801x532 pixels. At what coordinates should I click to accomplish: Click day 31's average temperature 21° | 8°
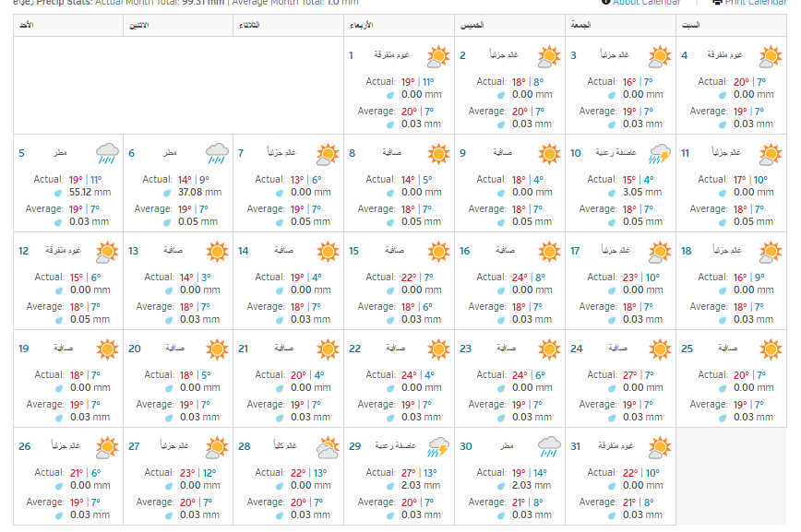tap(638, 502)
